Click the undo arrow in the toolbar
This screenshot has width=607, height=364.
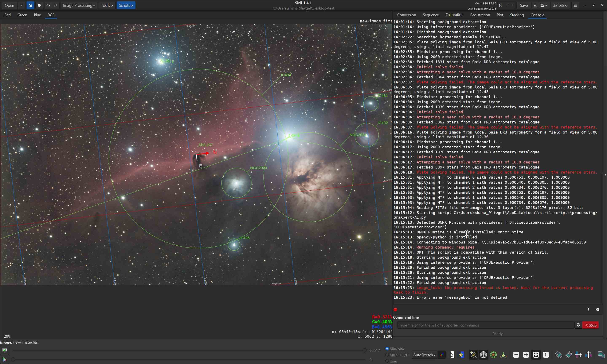coord(48,5)
